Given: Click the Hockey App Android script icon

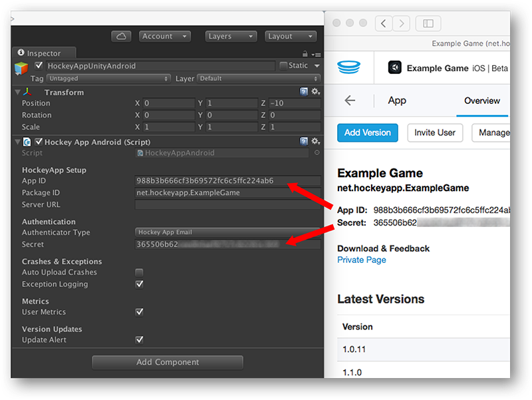Looking at the screenshot, I should [x=27, y=142].
